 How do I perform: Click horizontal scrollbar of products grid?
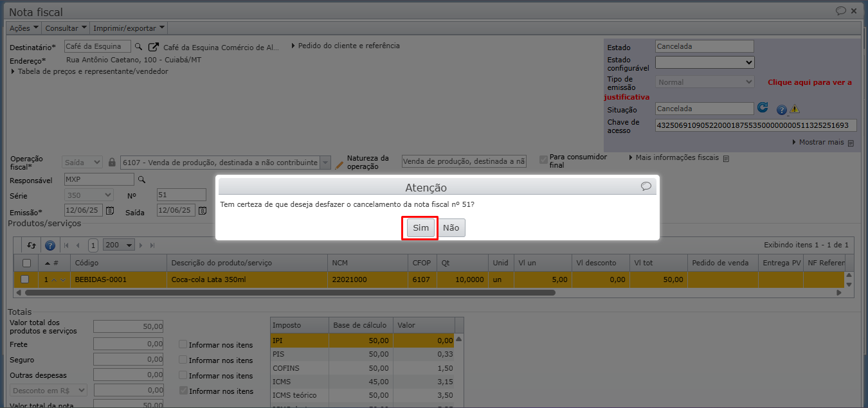coord(289,292)
